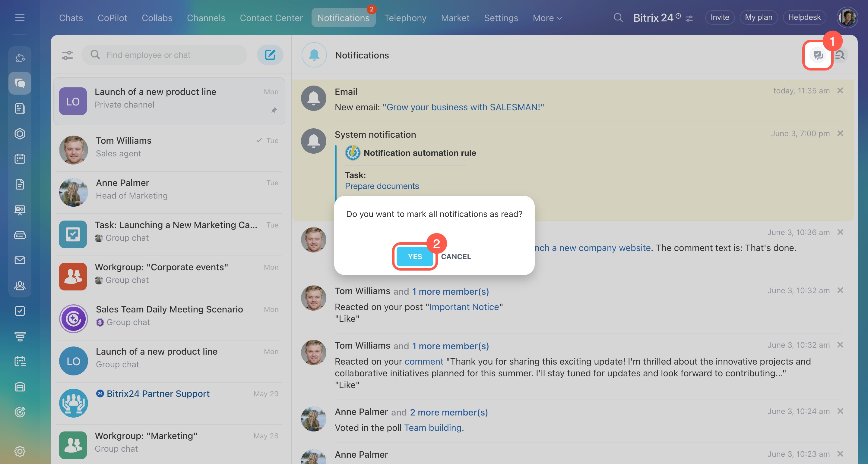
Task: Open the Prepare documents task link
Action: click(382, 186)
